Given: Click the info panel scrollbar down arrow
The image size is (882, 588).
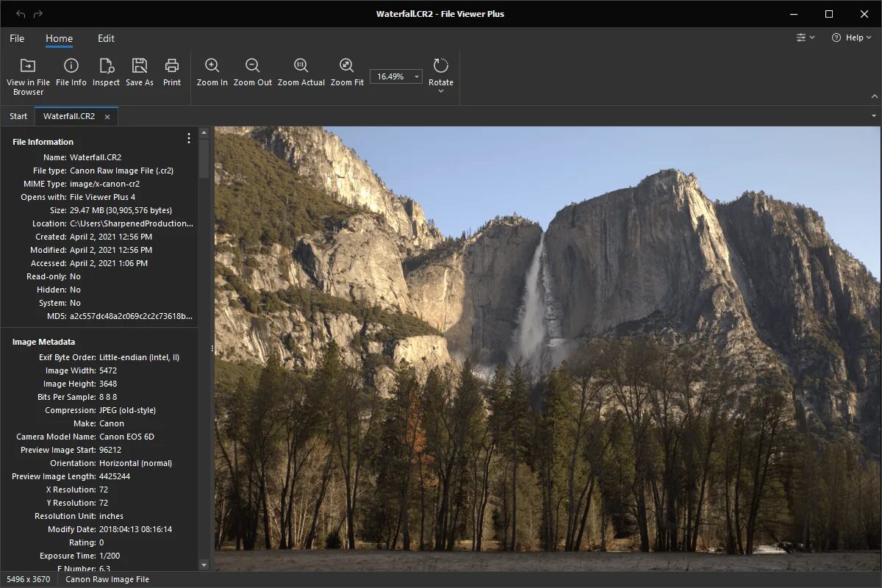Looking at the screenshot, I should click(204, 564).
